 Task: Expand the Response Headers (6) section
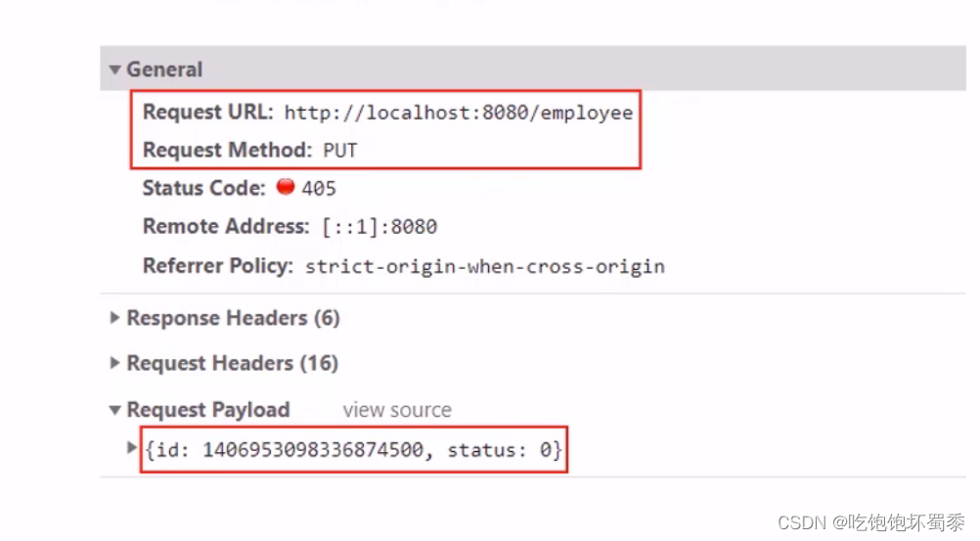(115, 318)
